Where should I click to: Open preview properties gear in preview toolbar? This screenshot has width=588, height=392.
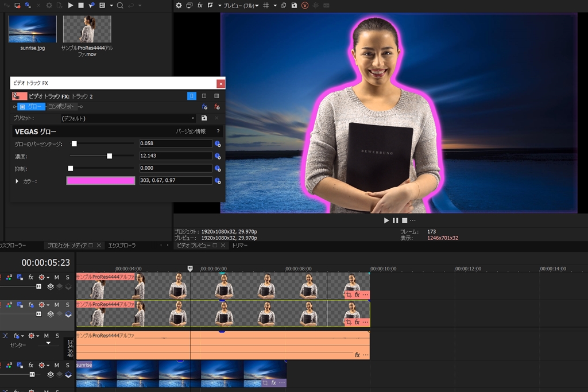[179, 5]
